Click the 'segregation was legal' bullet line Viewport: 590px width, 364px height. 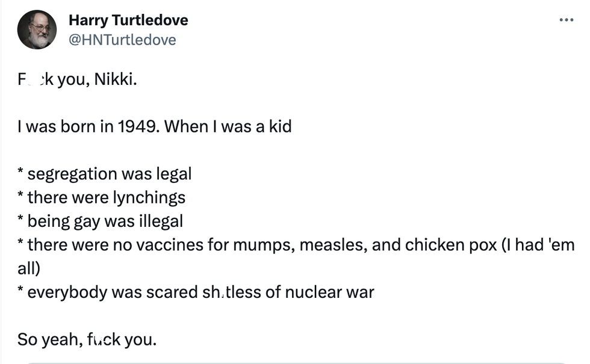tap(104, 174)
